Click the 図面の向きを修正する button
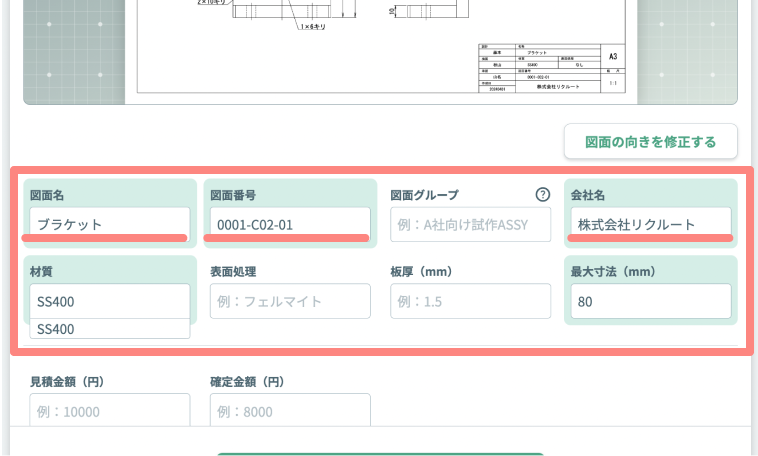The height and width of the screenshot is (456, 758). (650, 141)
